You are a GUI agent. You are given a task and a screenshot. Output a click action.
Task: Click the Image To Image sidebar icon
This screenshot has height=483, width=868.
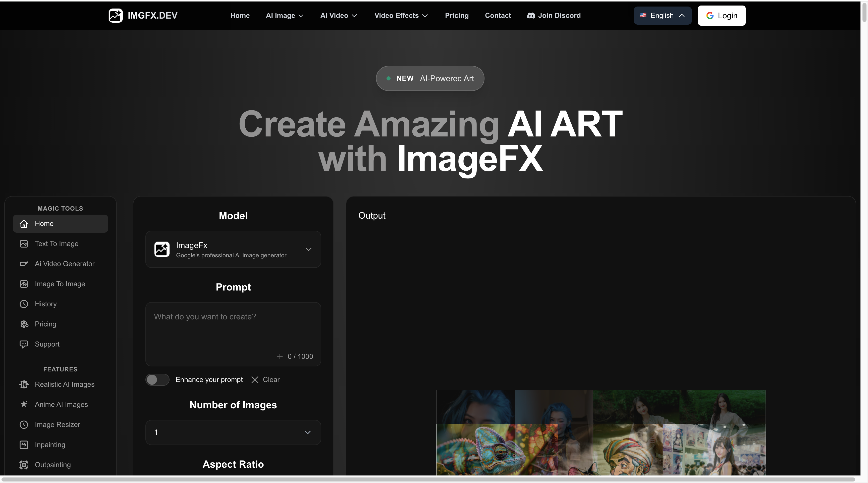click(x=24, y=284)
